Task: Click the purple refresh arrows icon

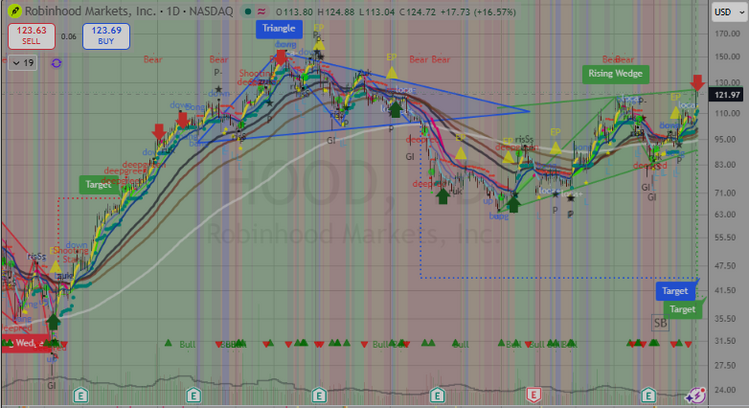Action: click(x=56, y=63)
